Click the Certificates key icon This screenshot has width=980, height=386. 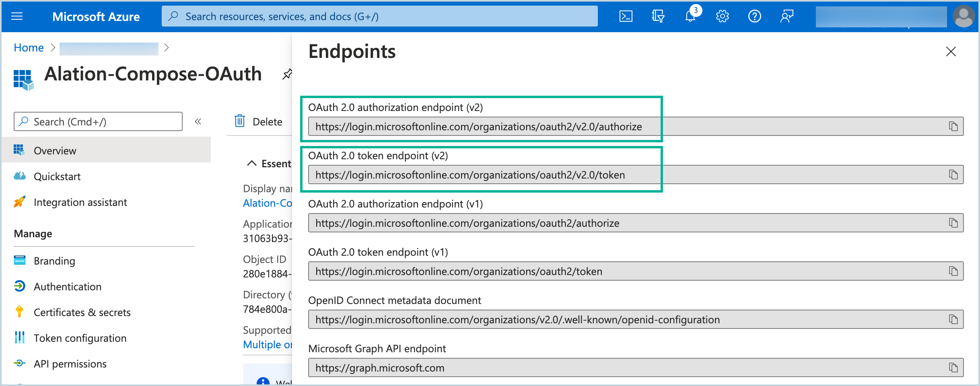[x=19, y=312]
